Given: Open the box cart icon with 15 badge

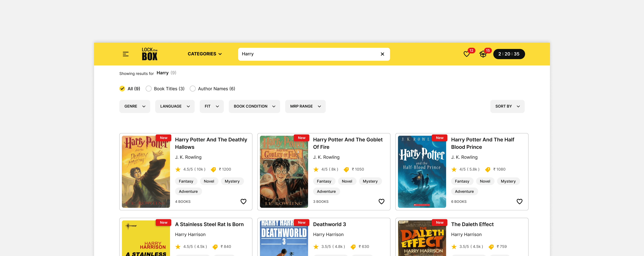Looking at the screenshot, I should pyautogui.click(x=483, y=54).
